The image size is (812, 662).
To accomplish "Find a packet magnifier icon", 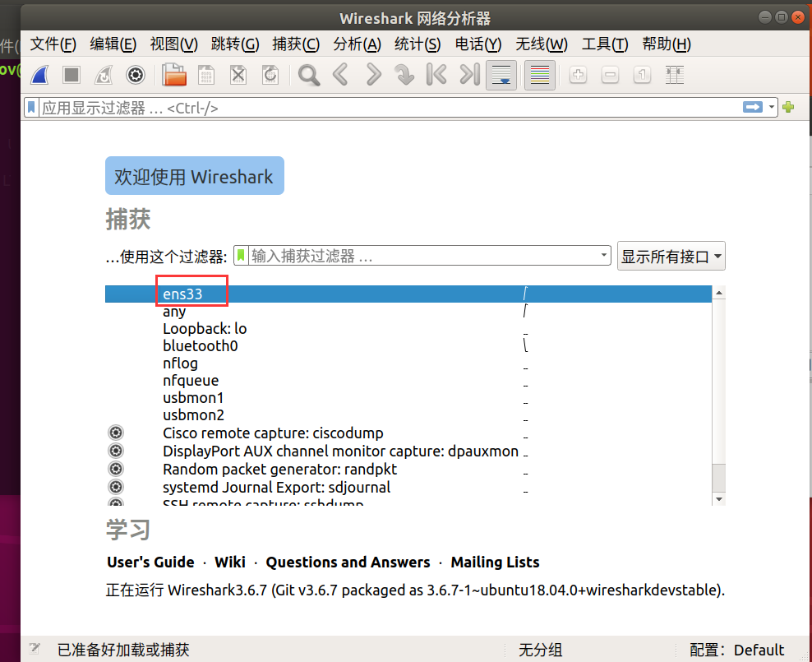I will [x=309, y=75].
